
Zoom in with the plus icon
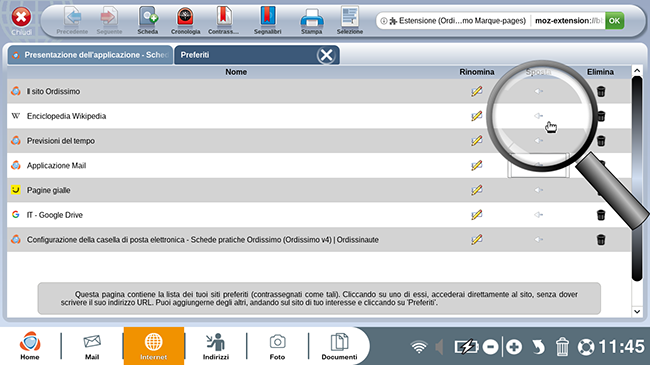(514, 347)
